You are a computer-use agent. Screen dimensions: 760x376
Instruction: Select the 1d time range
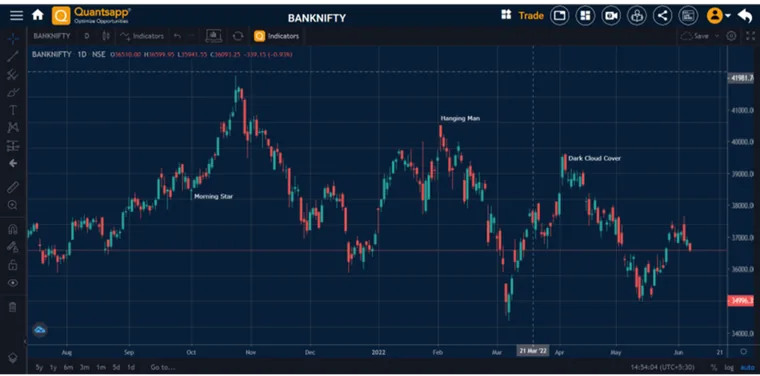[x=131, y=367]
